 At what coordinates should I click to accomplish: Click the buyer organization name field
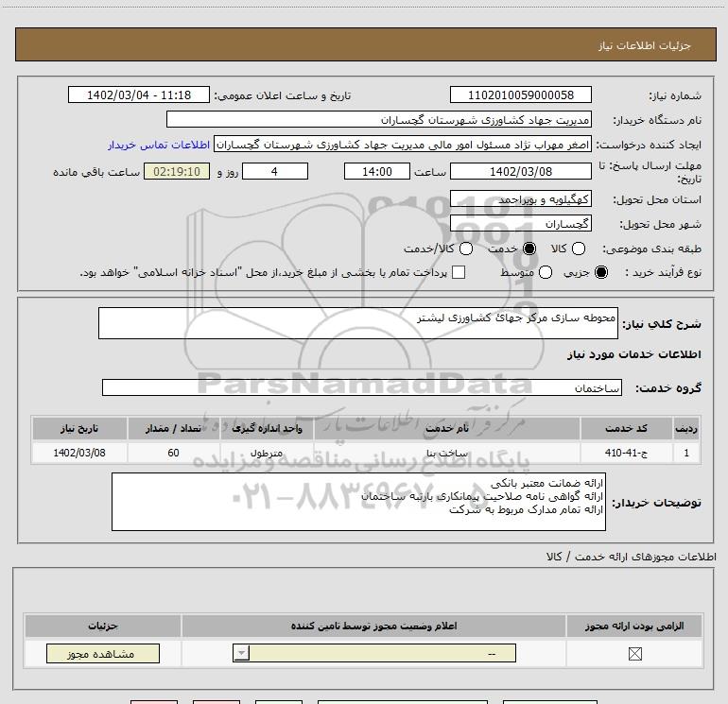click(x=379, y=120)
